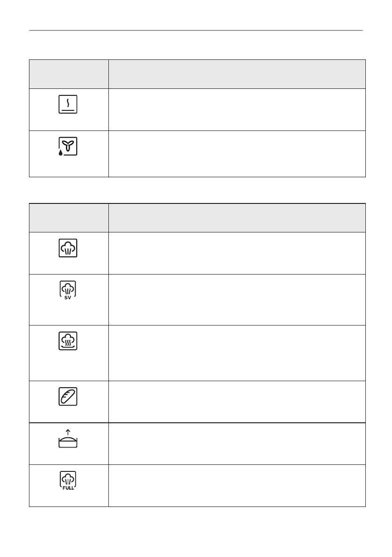Choose the FULL steam function icon

click(x=68, y=481)
